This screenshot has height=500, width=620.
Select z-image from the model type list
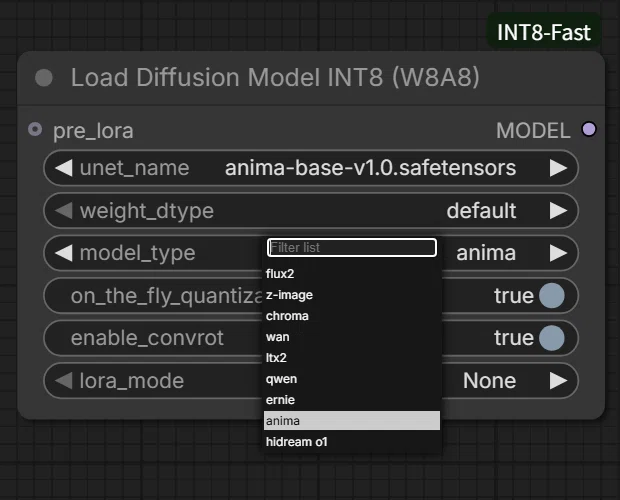pos(352,295)
